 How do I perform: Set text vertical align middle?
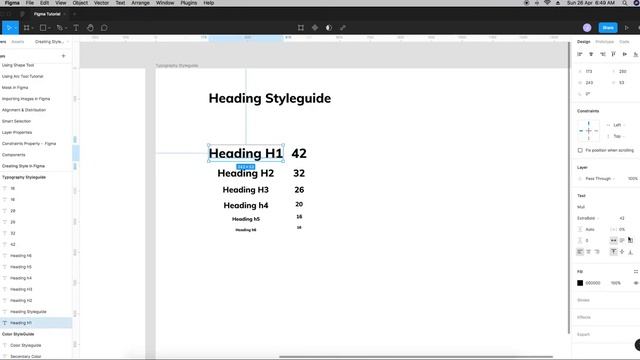[x=622, y=252]
